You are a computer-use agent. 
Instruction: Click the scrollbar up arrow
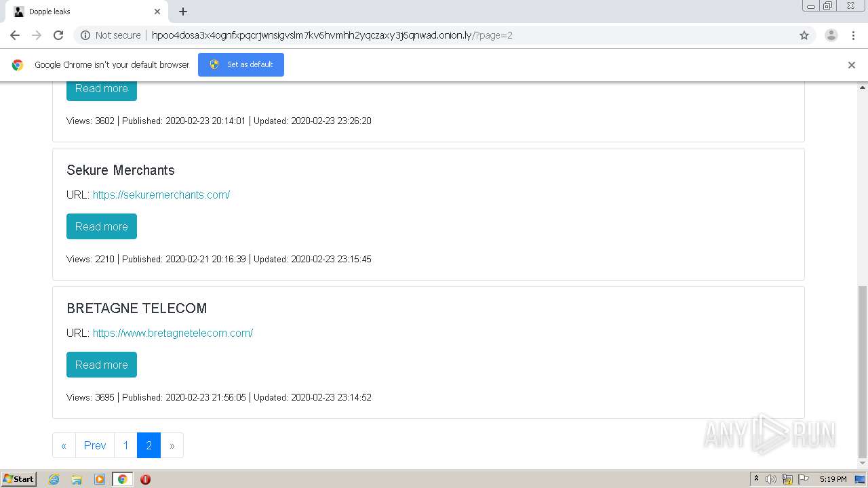pos(863,87)
